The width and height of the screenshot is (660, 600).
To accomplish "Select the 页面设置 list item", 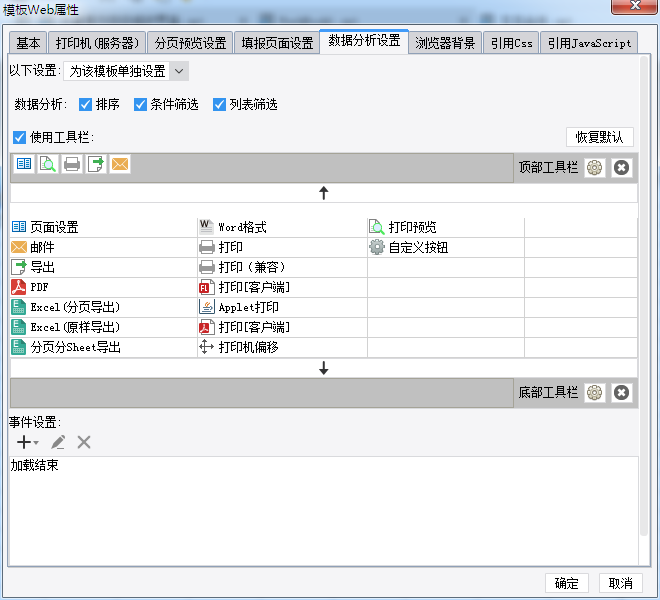I will [x=104, y=227].
